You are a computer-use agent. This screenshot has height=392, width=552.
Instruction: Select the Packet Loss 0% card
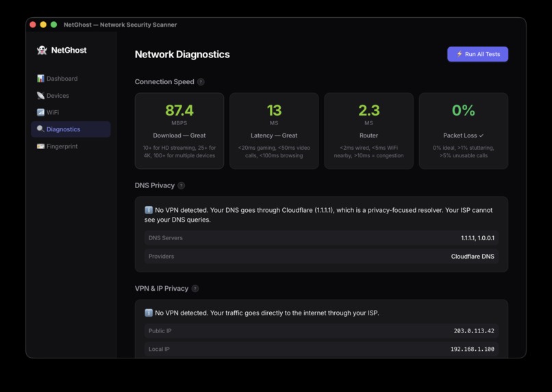coord(463,131)
